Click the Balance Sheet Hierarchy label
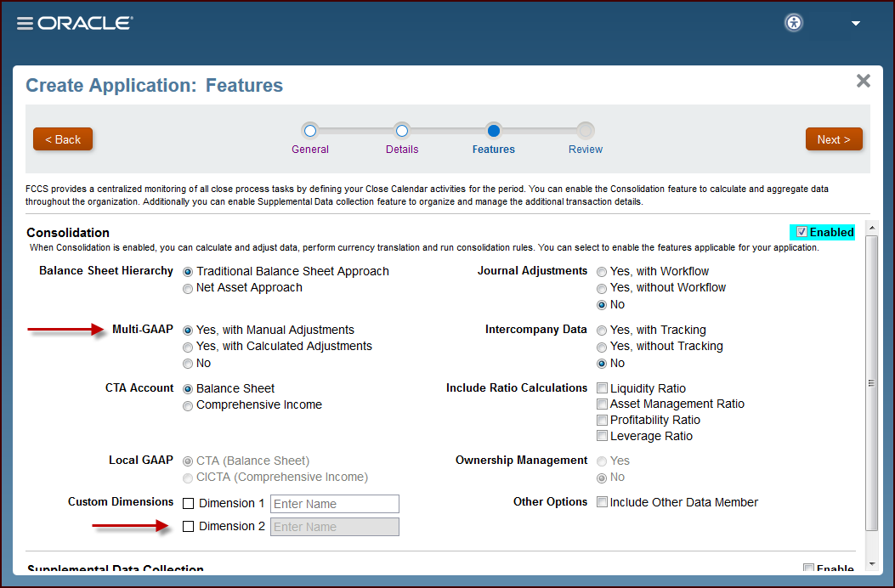Screen dimensions: 895x588 pos(106,270)
